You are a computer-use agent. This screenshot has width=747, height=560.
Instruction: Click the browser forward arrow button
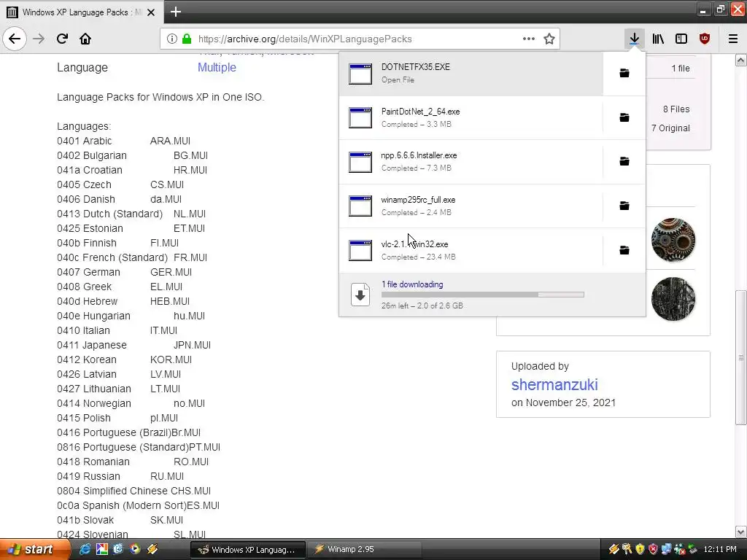[39, 39]
